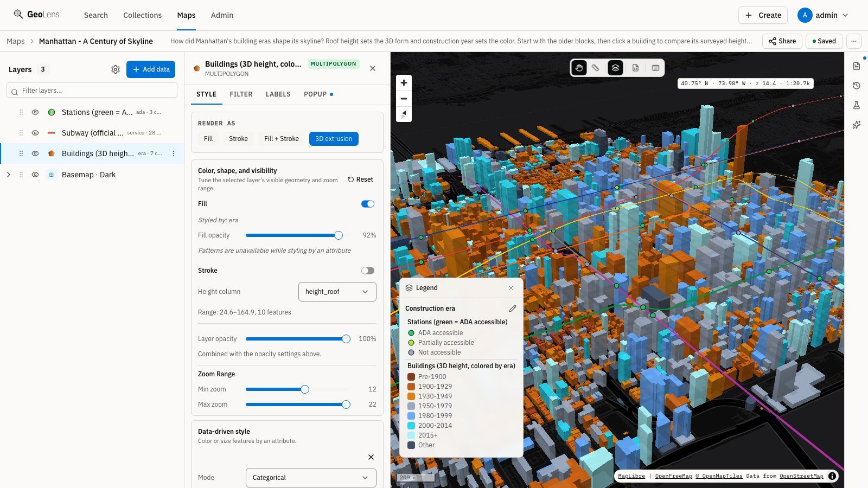Go to Maps breadcrumb link
The image size is (868, 488).
click(16, 41)
